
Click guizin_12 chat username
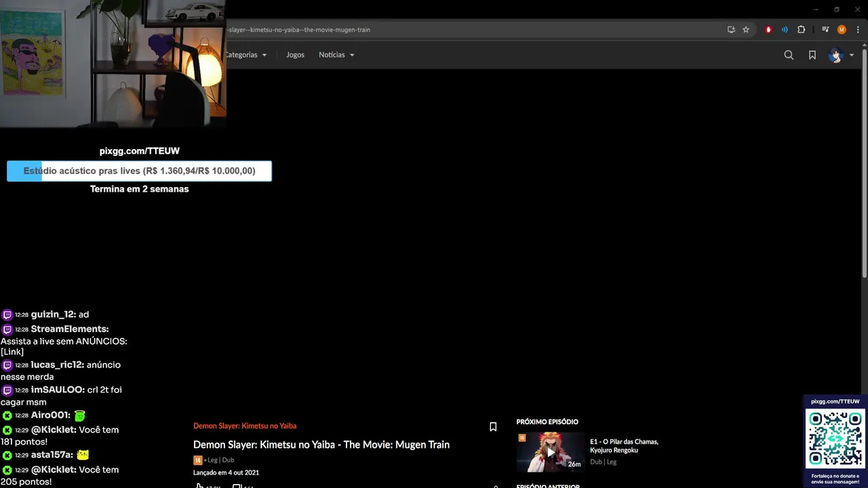(x=54, y=314)
